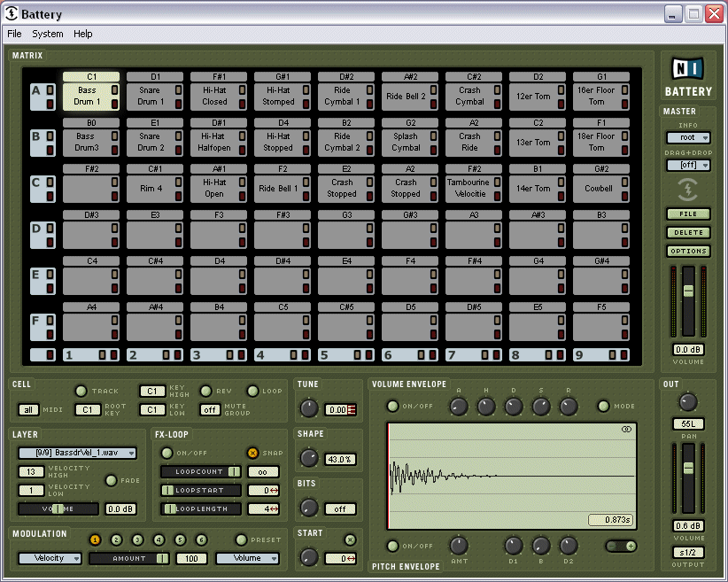Image resolution: width=728 pixels, height=582 pixels.
Task: Click the volume envelope H (hold) knob
Action: tap(486, 407)
